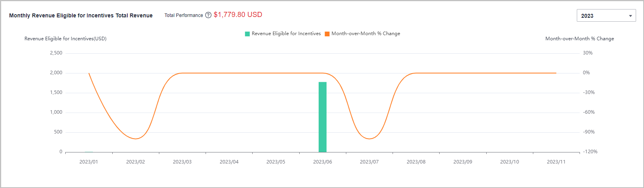Click the orange line dip at 2023/07

click(369, 139)
